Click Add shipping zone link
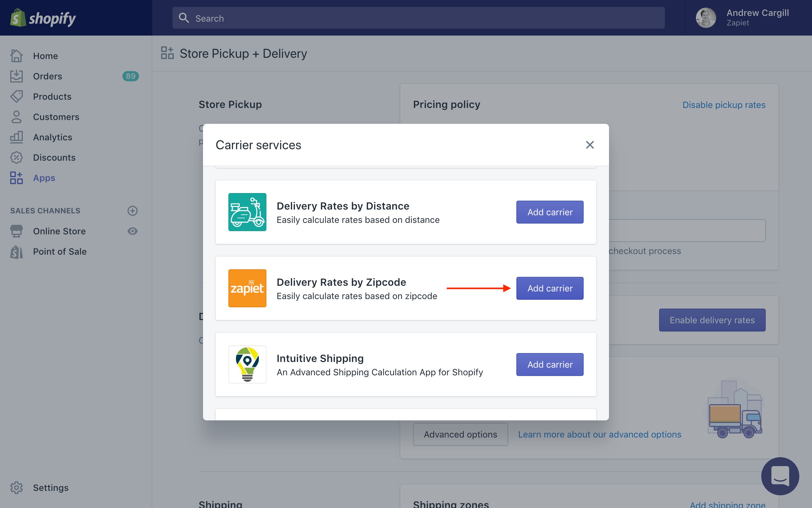Image resolution: width=812 pixels, height=508 pixels. click(727, 504)
